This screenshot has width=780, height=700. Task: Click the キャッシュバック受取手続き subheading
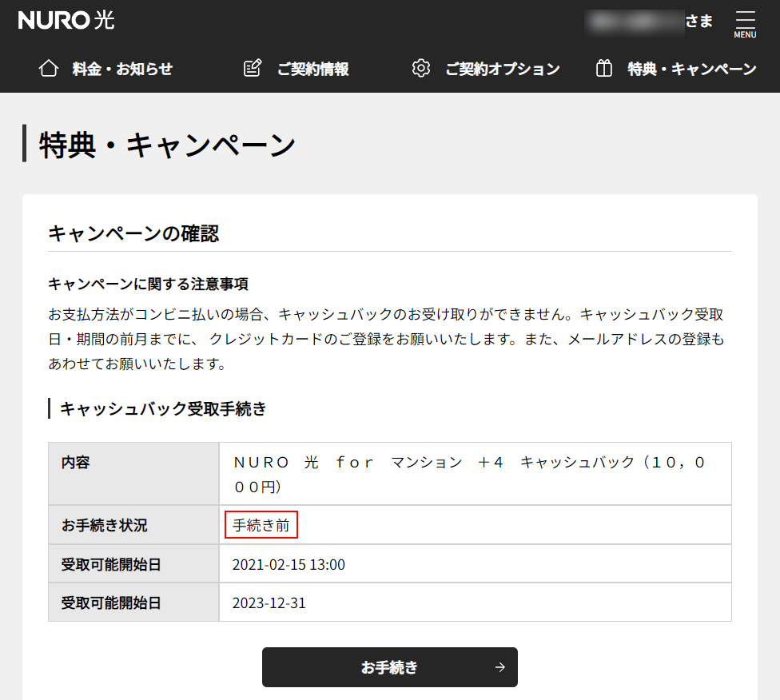coord(163,409)
